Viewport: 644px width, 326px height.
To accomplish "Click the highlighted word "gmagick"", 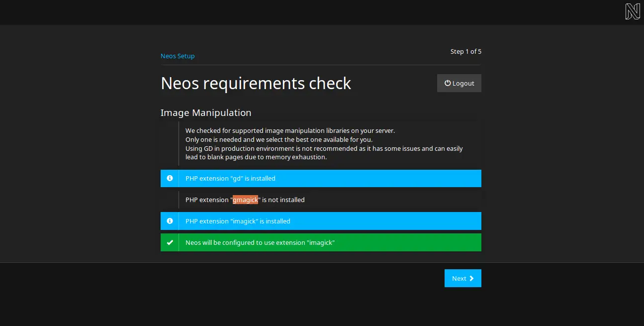I will (246, 200).
